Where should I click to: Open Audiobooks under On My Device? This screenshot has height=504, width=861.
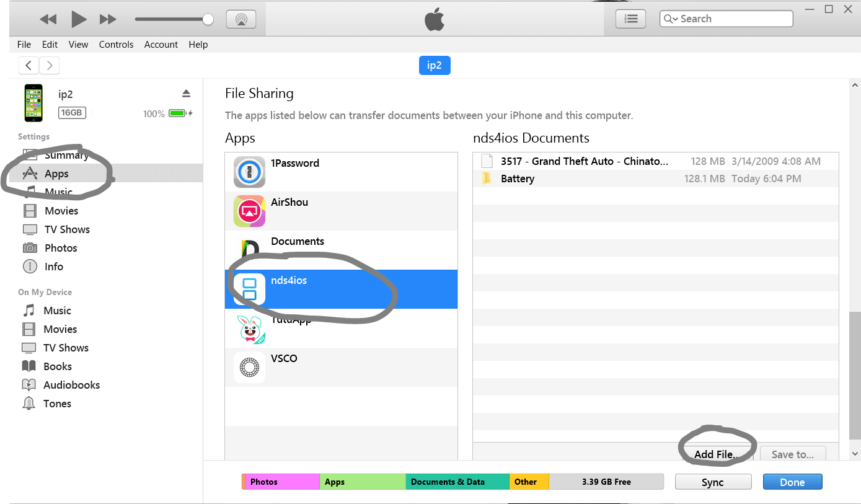pyautogui.click(x=71, y=385)
